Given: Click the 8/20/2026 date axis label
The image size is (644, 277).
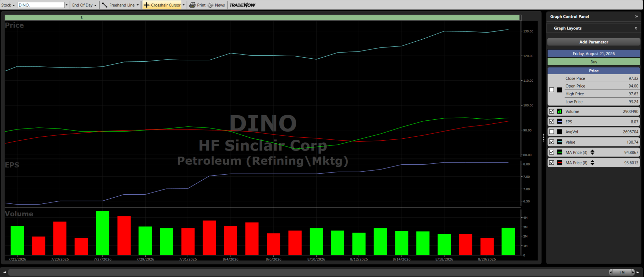Looking at the screenshot, I should [x=487, y=259].
